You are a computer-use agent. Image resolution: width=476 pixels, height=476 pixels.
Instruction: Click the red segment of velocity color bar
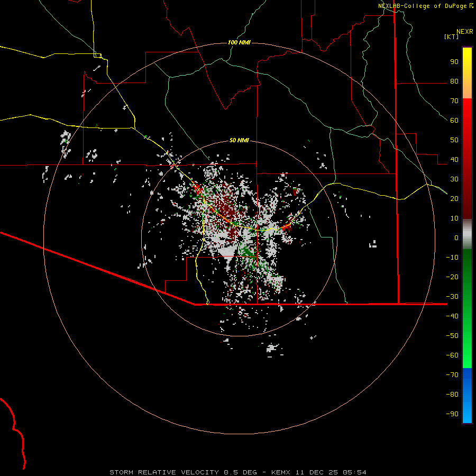point(467,159)
